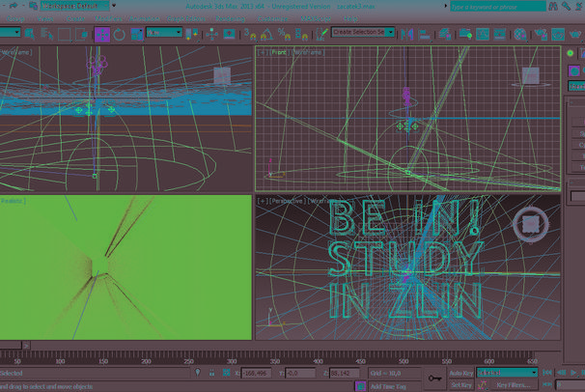Screen dimensions: 585x392
Task: Select the Select and Move tool
Action: (102, 34)
